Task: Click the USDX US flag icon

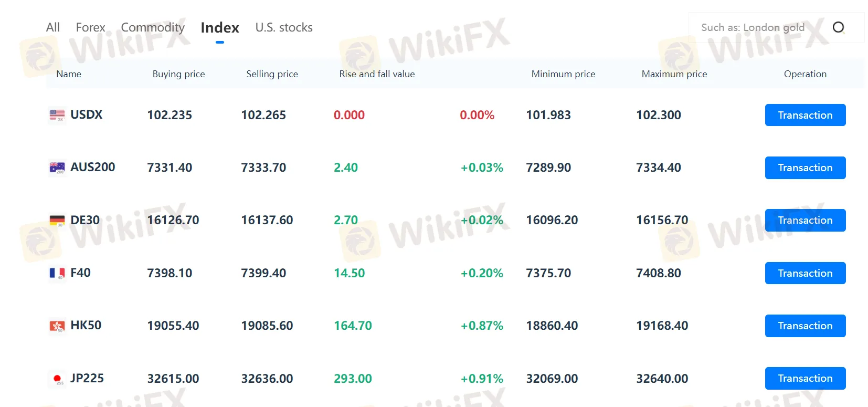Action: tap(57, 115)
